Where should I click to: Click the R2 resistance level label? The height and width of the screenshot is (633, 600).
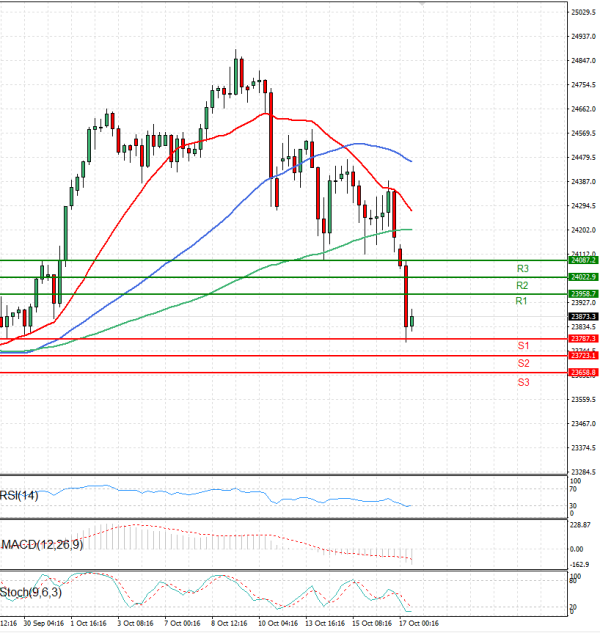521,285
